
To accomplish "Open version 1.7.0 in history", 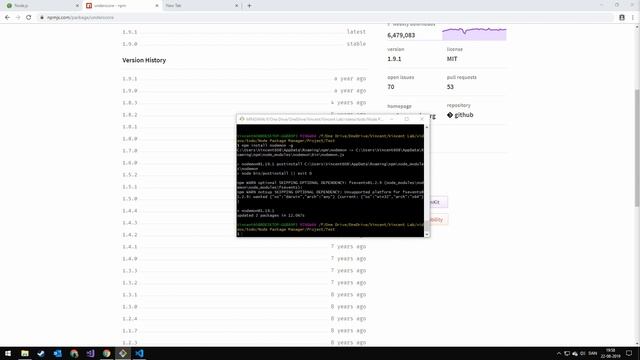I will [x=130, y=151].
